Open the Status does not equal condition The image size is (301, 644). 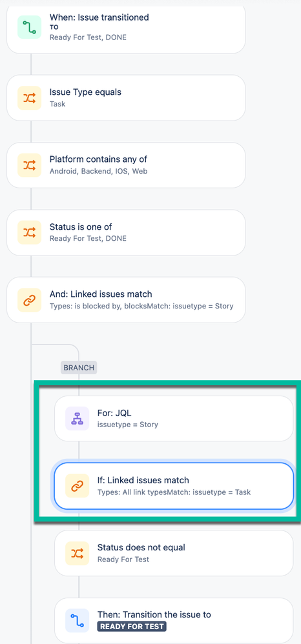coord(174,553)
